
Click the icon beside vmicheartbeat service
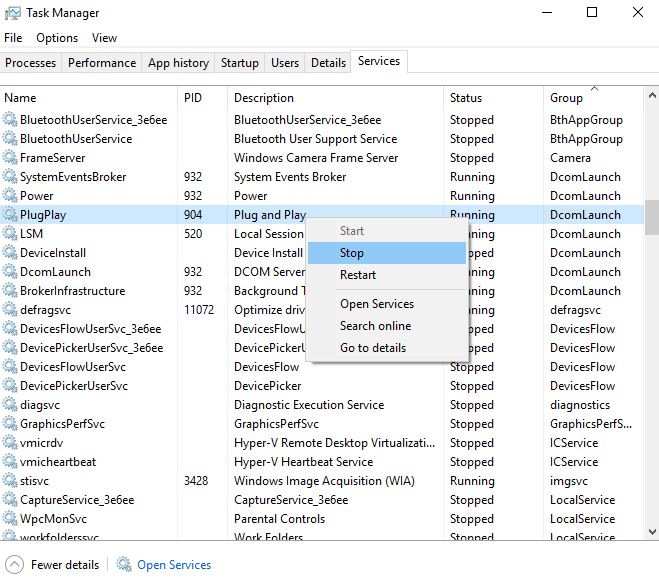[x=11, y=462]
